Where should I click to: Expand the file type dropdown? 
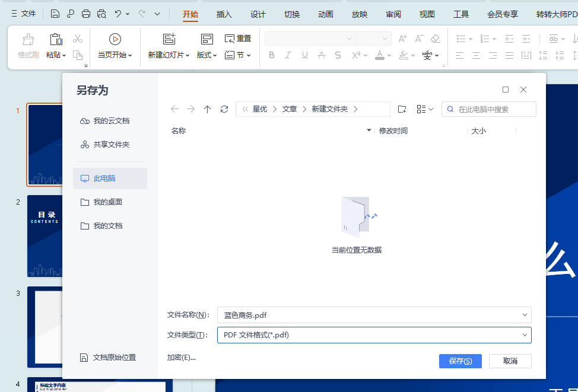[x=525, y=335]
